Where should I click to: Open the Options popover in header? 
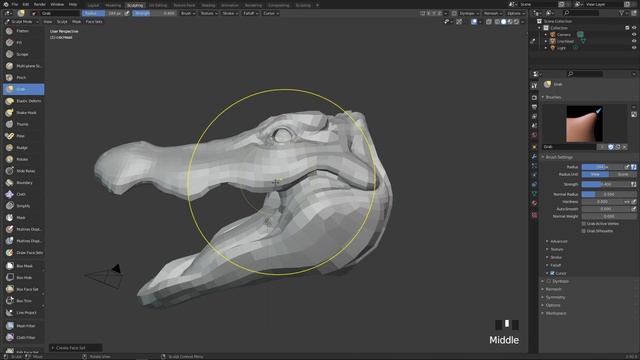[x=516, y=13]
